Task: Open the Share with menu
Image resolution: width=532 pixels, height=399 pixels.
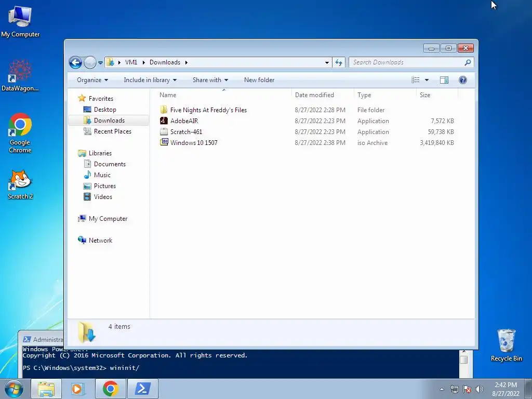Action: pyautogui.click(x=210, y=80)
